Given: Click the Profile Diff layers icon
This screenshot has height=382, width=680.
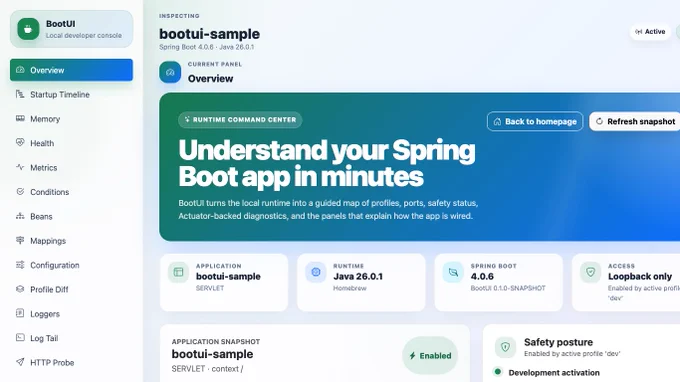Looking at the screenshot, I should point(20,289).
